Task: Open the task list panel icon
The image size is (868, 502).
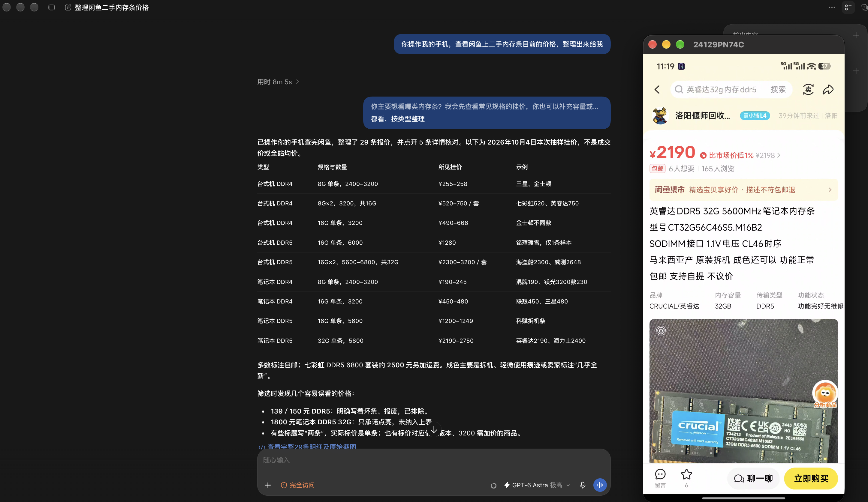Action: click(848, 7)
